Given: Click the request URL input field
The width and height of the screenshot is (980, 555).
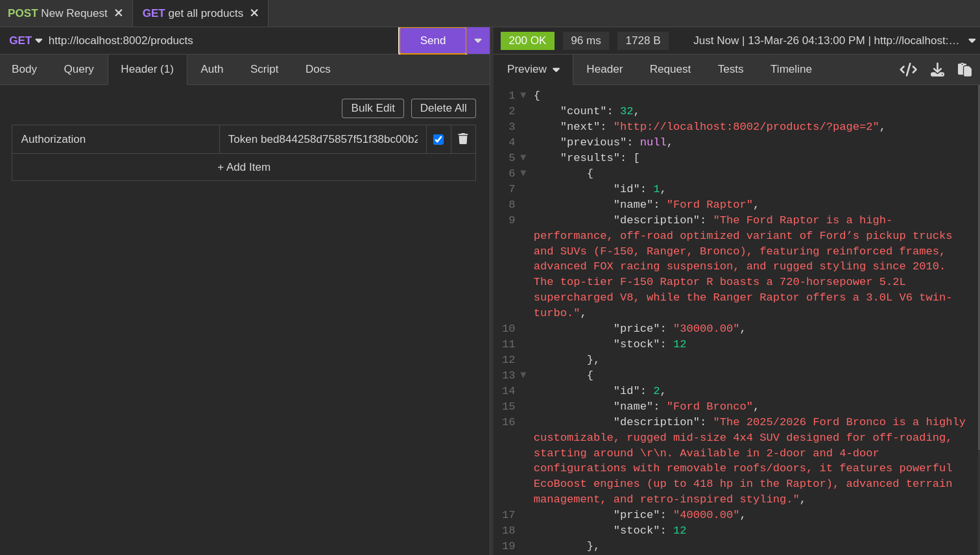Looking at the screenshot, I should (x=221, y=40).
